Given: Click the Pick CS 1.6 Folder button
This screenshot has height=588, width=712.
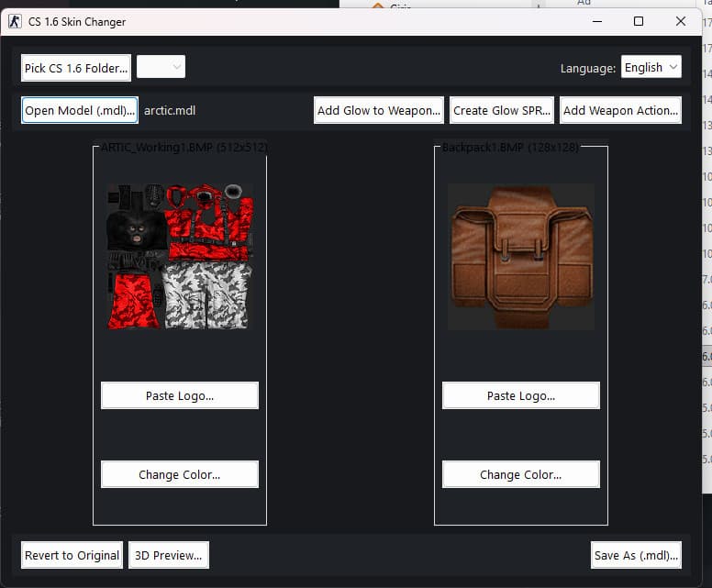Looking at the screenshot, I should tap(76, 68).
